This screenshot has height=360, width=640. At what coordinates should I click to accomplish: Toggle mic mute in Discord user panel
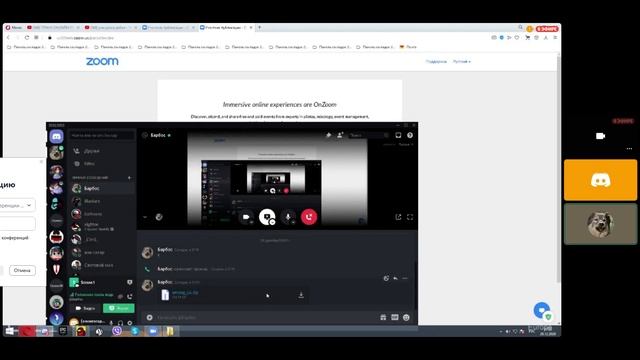[111, 322]
